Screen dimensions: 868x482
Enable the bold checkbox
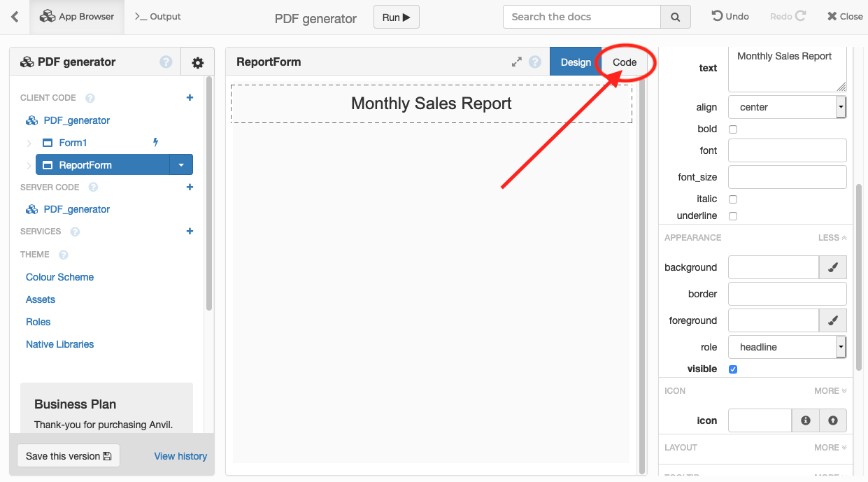pos(733,129)
